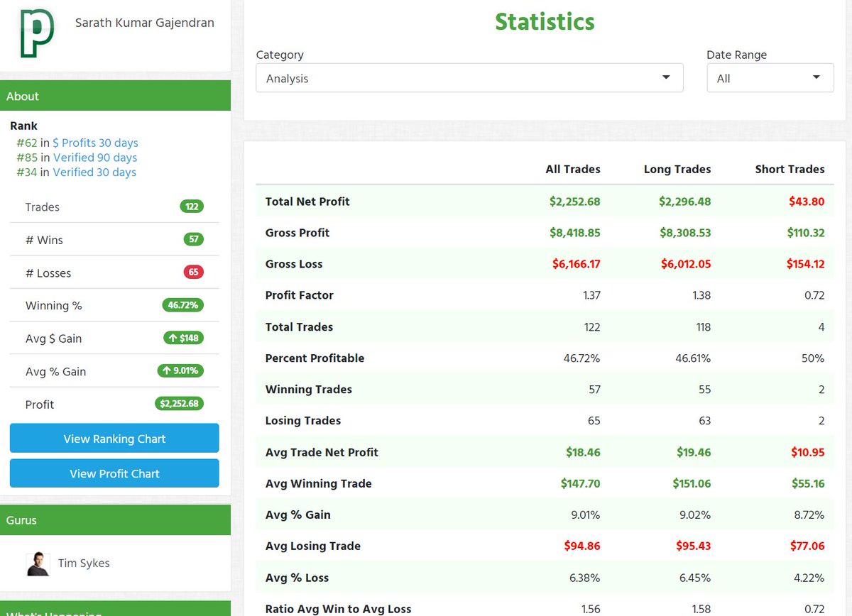
Task: Open the Category dropdown showing Analysis
Action: (x=469, y=78)
